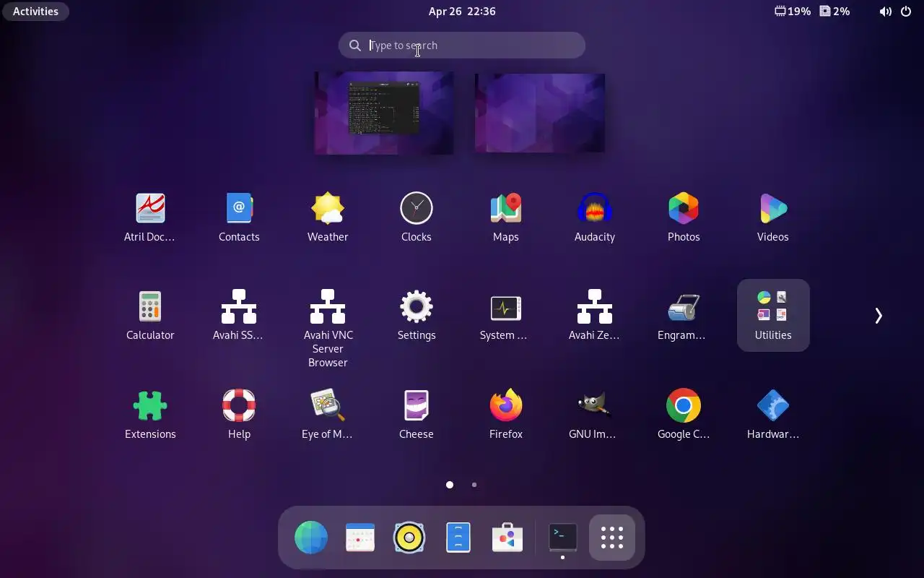Open the Calculator app
This screenshot has width=924, height=578.
click(x=150, y=315)
